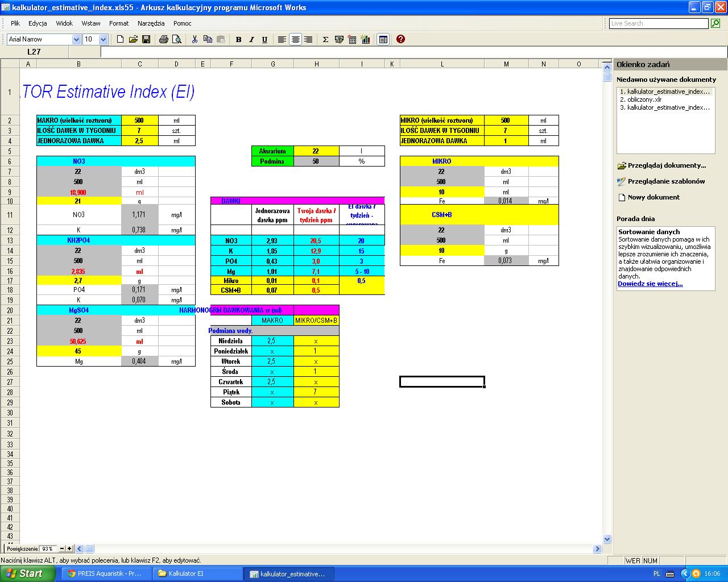Click the Cut scissors icon
Viewport: 728px width, 582px height.
[195, 39]
